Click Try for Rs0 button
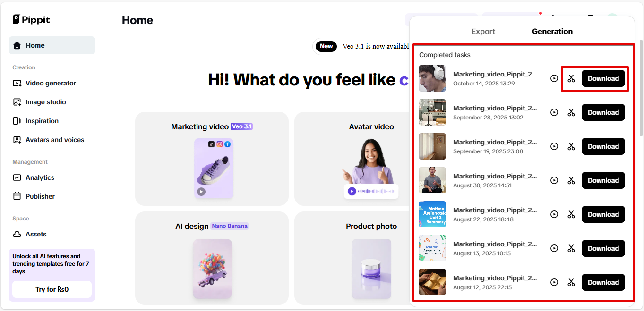Screen dimensions: 644x311 click(52, 289)
